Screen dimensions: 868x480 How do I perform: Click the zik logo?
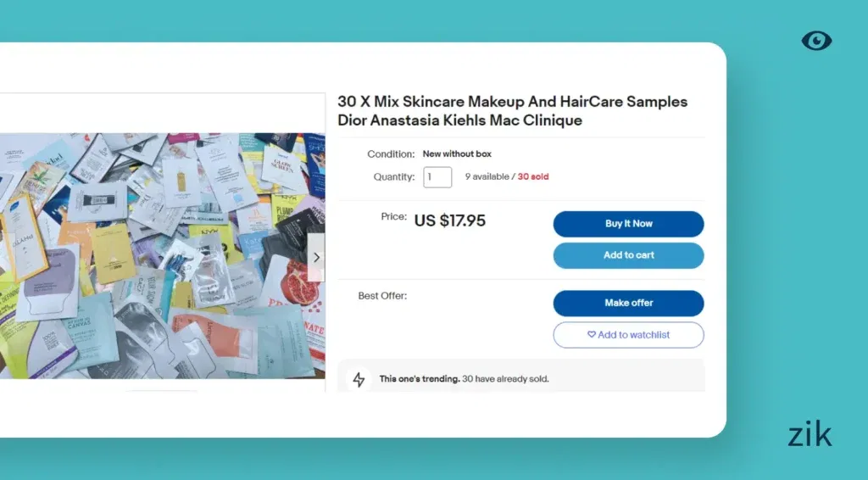[x=810, y=434]
